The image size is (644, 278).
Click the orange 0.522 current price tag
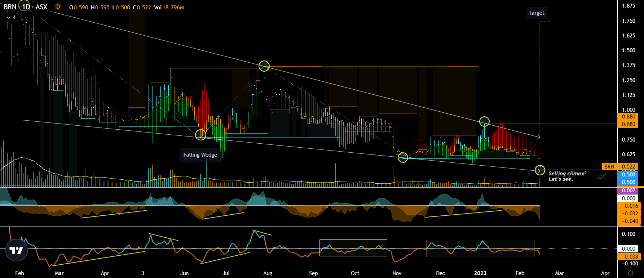click(628, 166)
